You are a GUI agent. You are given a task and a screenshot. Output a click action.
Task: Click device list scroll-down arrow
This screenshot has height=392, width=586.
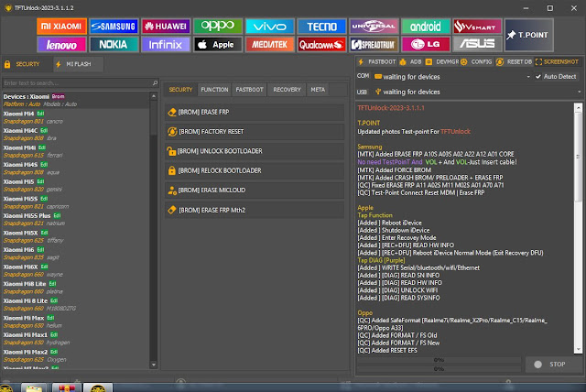tap(154, 365)
